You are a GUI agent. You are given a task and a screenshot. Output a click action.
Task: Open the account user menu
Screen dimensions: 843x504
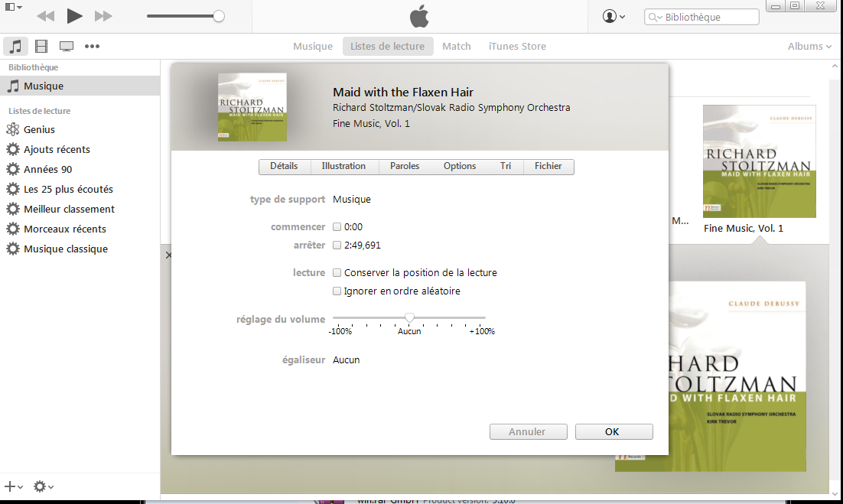(x=614, y=17)
